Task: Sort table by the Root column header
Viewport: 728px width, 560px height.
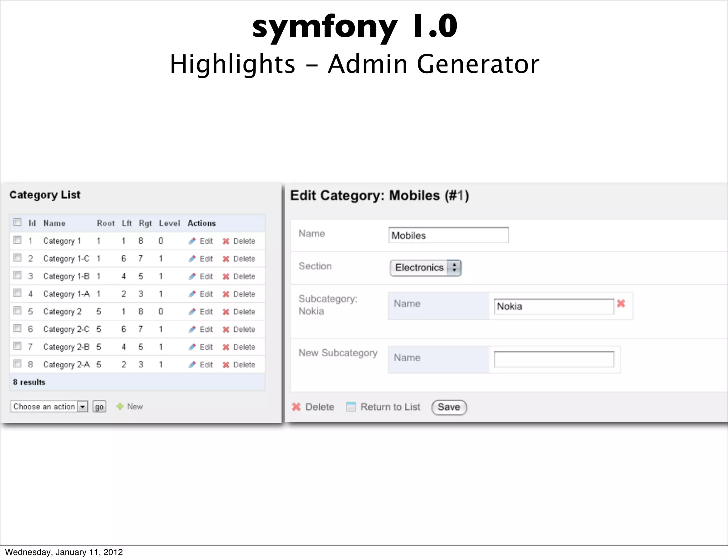Action: pyautogui.click(x=106, y=223)
